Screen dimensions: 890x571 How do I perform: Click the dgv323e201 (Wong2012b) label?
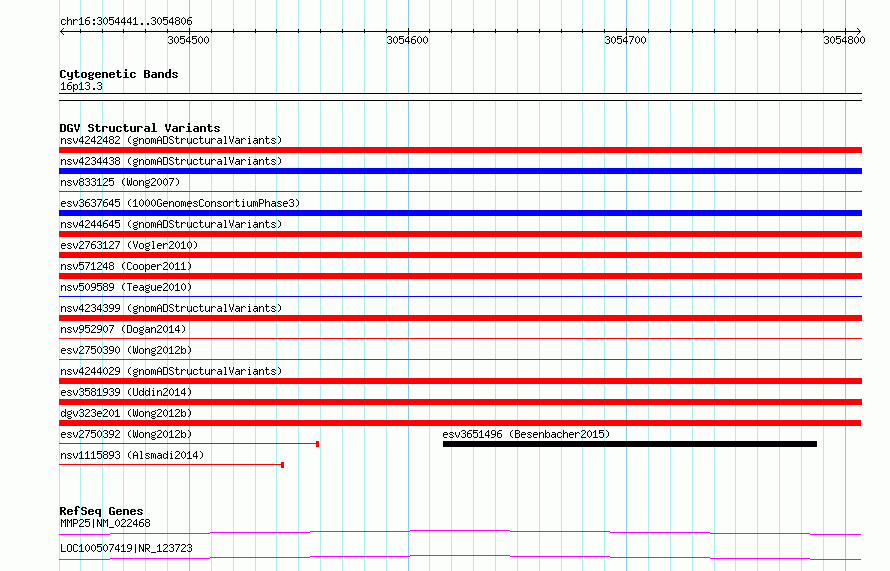pyautogui.click(x=126, y=413)
